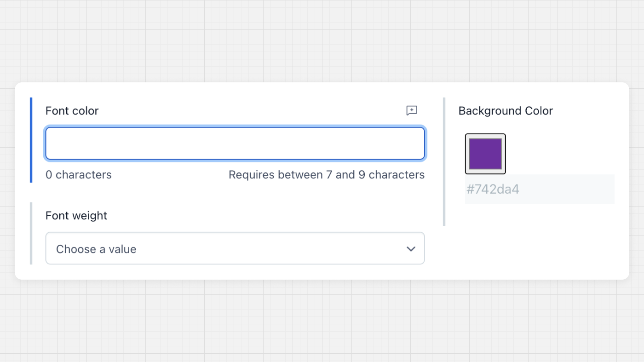
Task: Click the empty grid canvas above the card
Action: pos(322,41)
